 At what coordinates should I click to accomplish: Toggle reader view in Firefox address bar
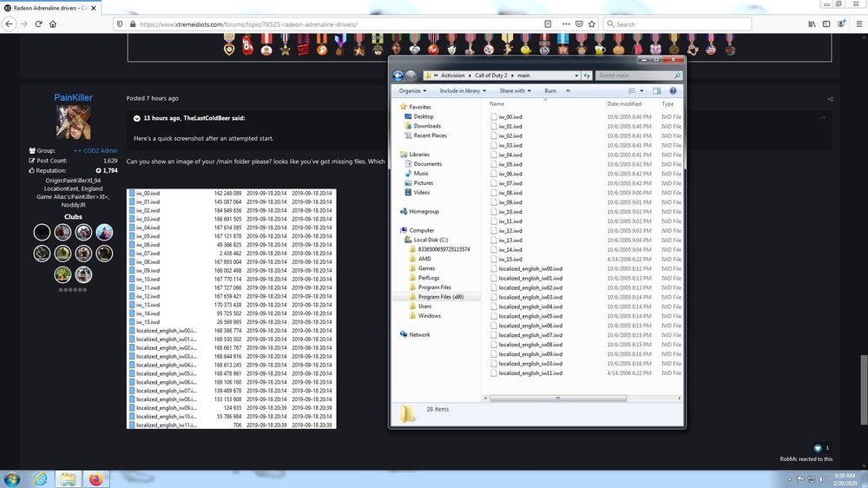[548, 23]
